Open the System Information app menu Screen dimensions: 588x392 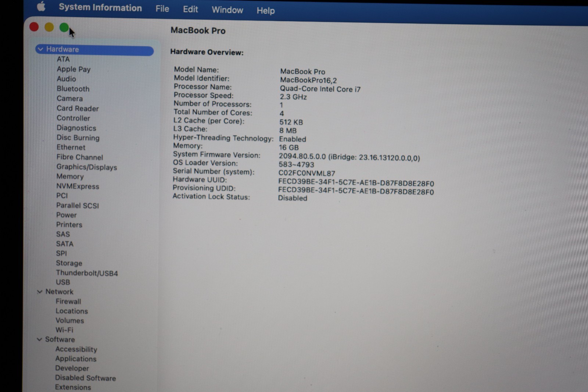[100, 8]
